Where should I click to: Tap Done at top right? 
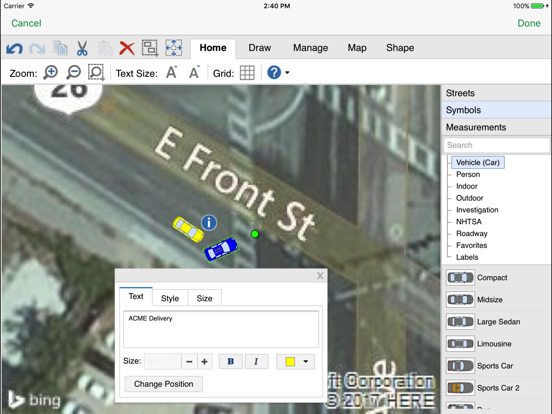[529, 23]
